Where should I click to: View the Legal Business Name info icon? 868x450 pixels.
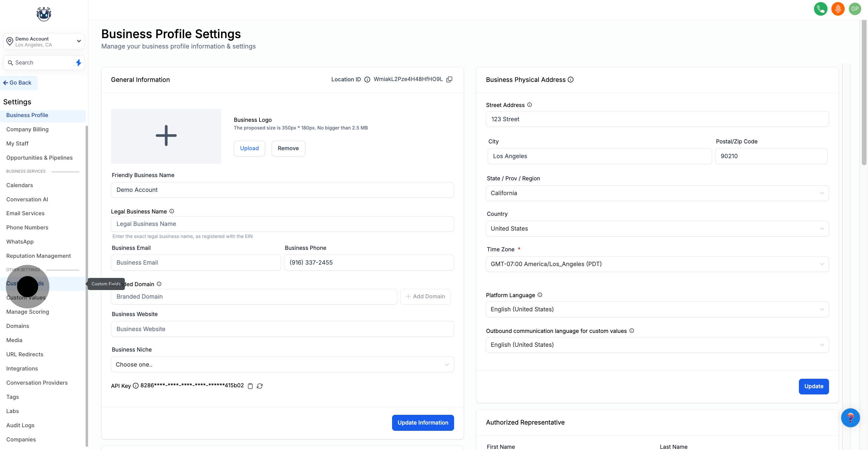click(x=172, y=211)
